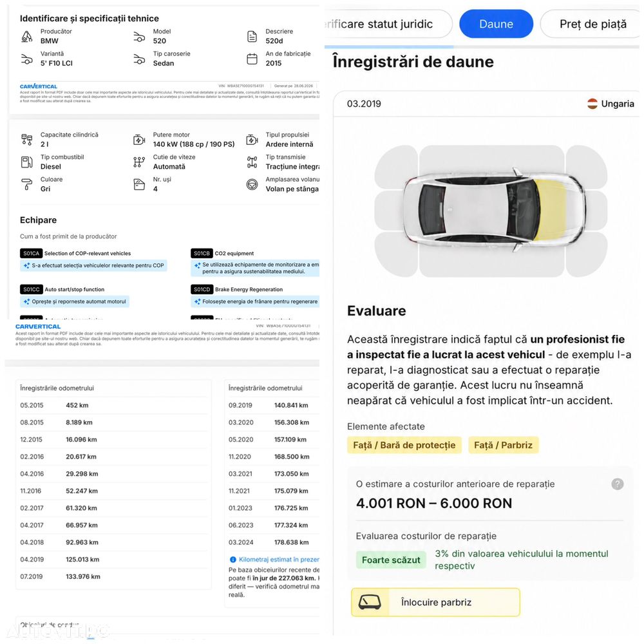The width and height of the screenshot is (644, 644).
Task: Click the Foarte scăzut cost badge
Action: click(391, 560)
